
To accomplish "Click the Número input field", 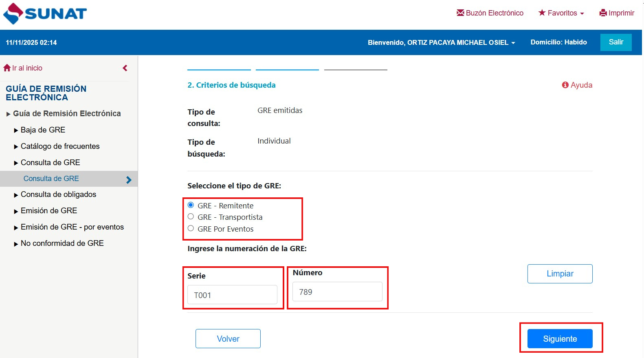I will pos(337,292).
